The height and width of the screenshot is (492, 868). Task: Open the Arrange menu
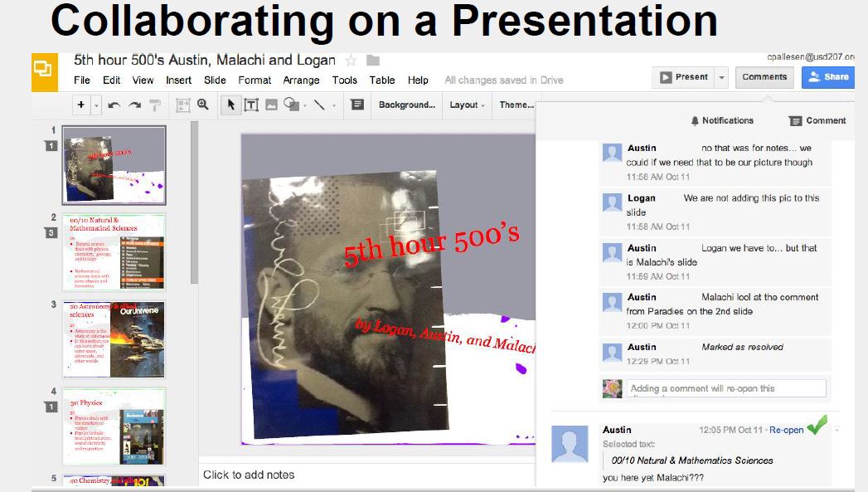pos(301,80)
